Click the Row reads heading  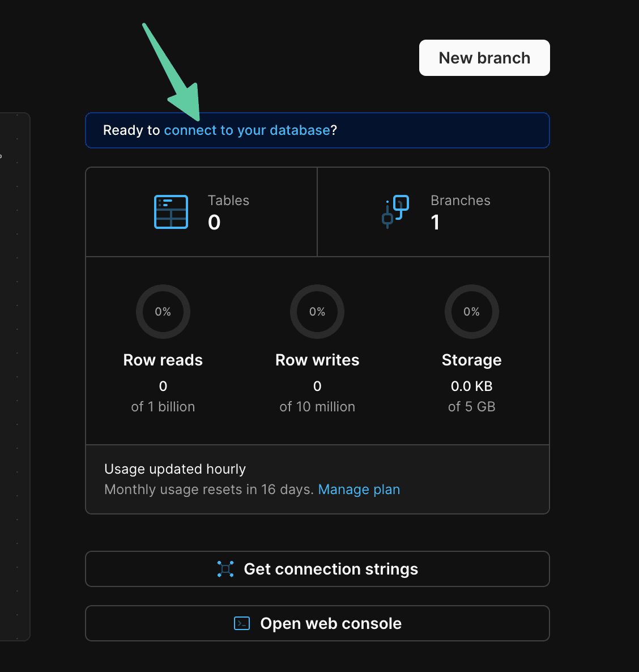click(x=163, y=360)
